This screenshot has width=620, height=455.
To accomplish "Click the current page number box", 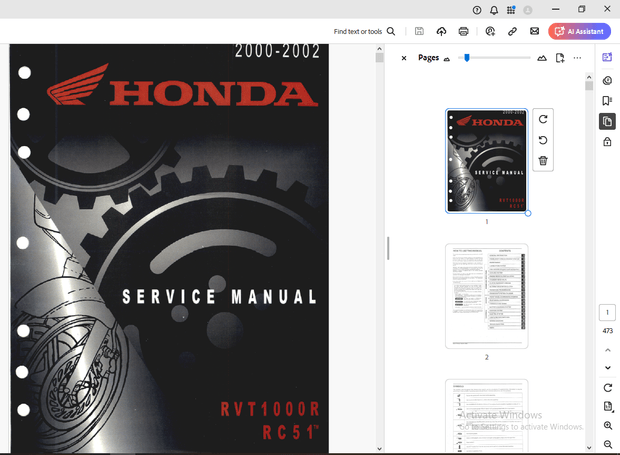I will point(607,312).
